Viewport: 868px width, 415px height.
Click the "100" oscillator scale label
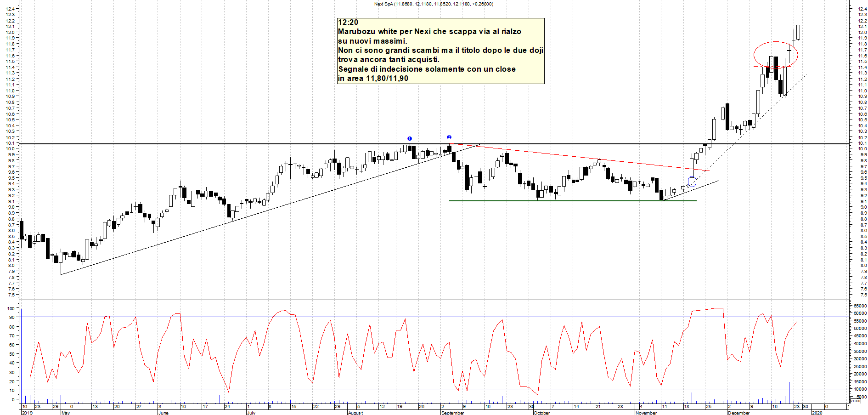pos(11,308)
